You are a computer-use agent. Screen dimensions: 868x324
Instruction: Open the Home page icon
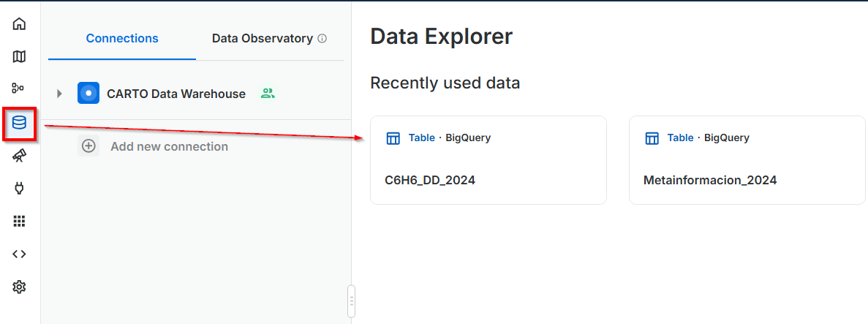click(20, 24)
